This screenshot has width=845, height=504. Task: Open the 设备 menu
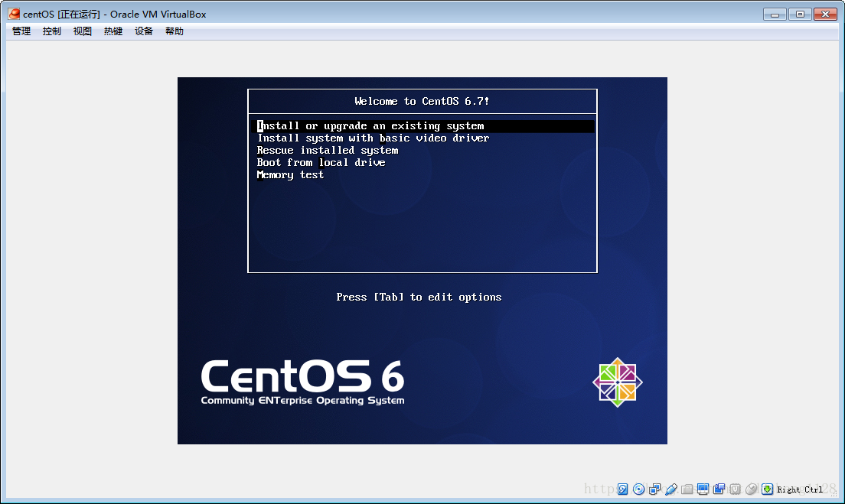tap(144, 31)
